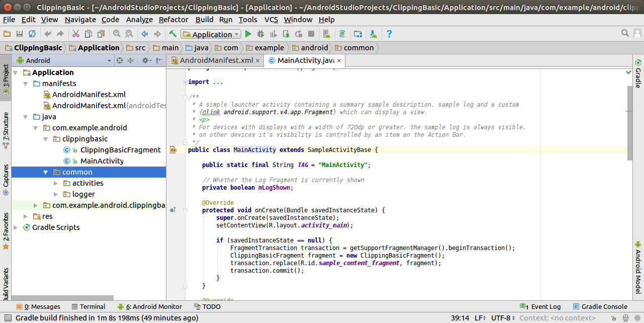Click the Rerun icon beside Stop

pyautogui.click(x=299, y=34)
